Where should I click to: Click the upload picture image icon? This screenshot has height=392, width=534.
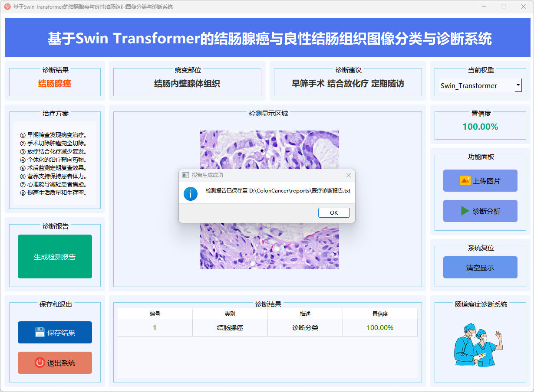465,180
